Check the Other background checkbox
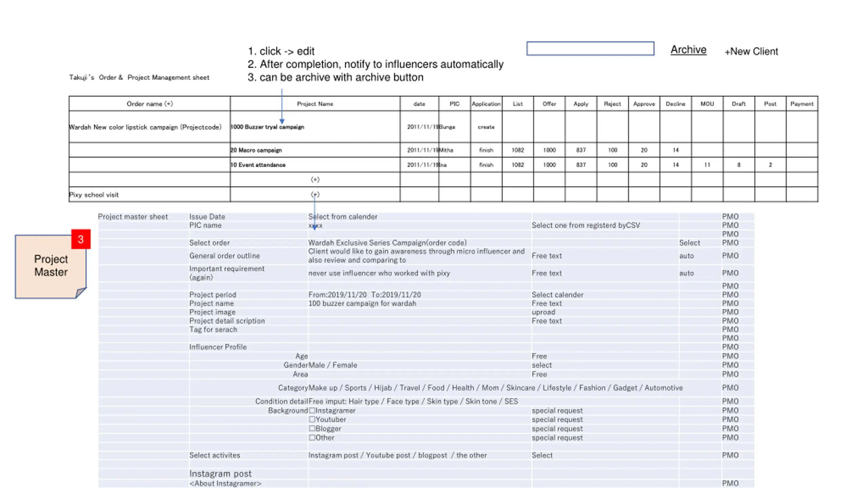 (x=312, y=438)
